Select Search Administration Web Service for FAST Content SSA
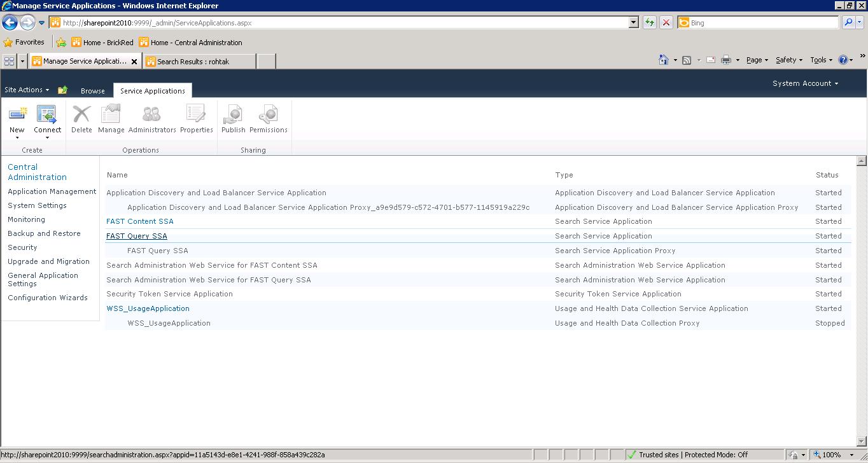The height and width of the screenshot is (463, 868). click(x=478, y=265)
